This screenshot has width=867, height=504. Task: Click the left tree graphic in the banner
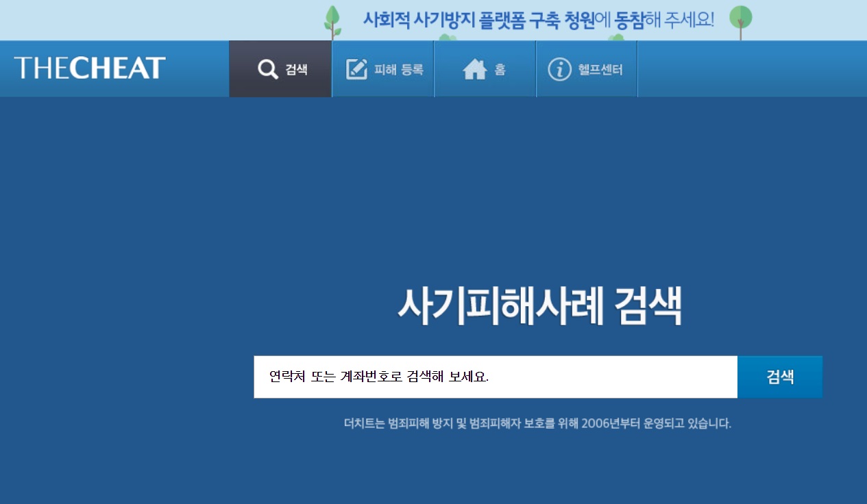pos(334,21)
